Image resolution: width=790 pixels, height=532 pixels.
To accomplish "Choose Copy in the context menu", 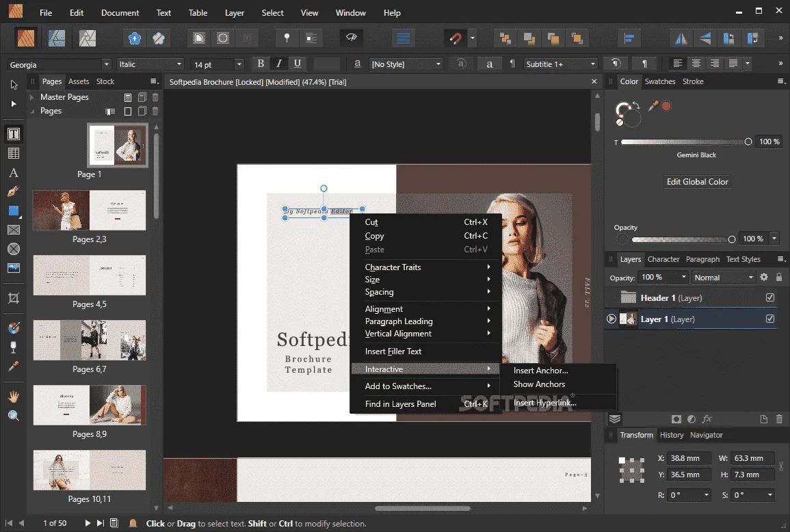I will pyautogui.click(x=374, y=236).
